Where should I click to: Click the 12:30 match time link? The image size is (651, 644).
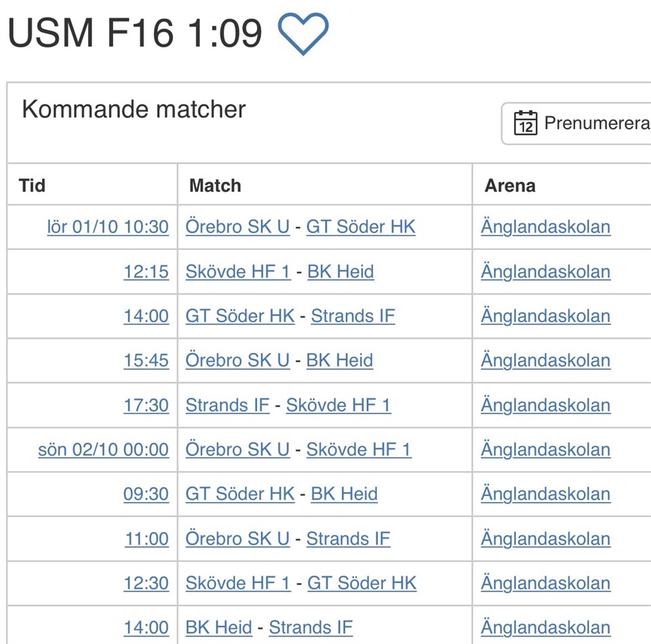pos(146,583)
